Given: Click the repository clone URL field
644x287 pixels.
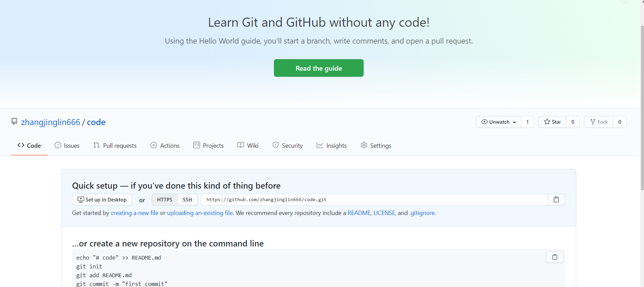Looking at the screenshot, I should (374, 199).
